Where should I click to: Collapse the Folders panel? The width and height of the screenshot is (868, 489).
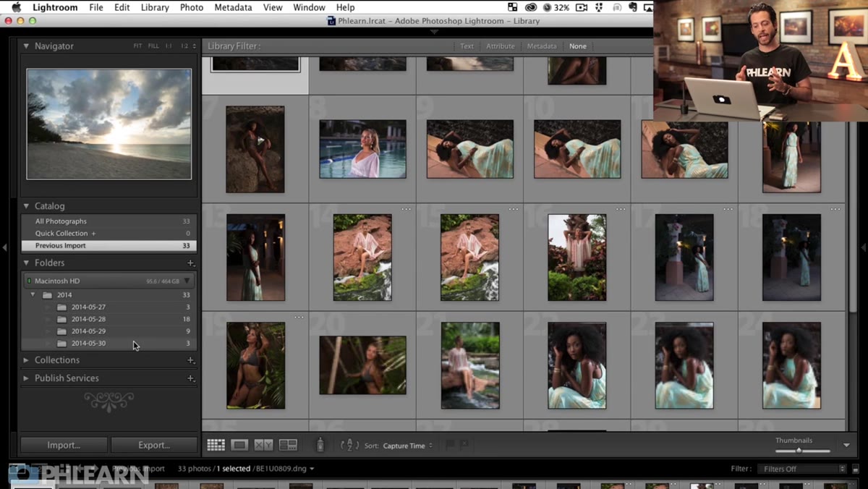[x=26, y=263]
